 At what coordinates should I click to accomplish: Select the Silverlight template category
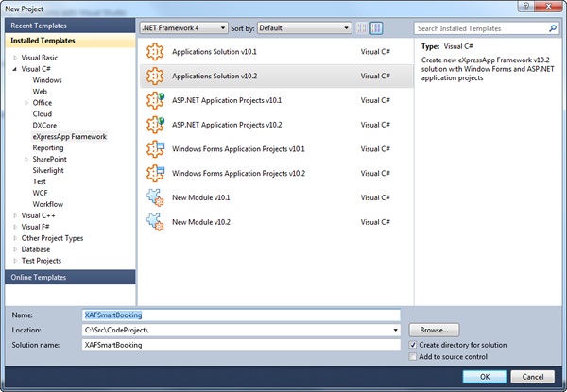[48, 170]
